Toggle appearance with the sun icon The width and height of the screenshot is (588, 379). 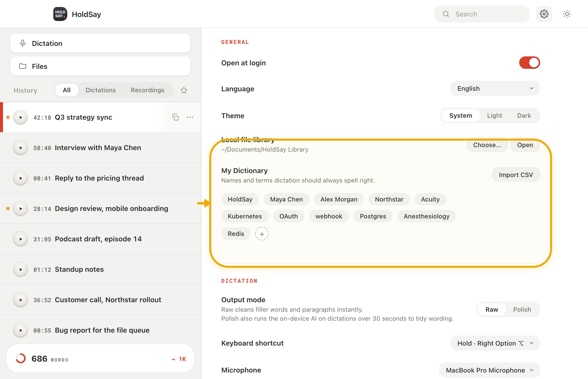pos(567,14)
